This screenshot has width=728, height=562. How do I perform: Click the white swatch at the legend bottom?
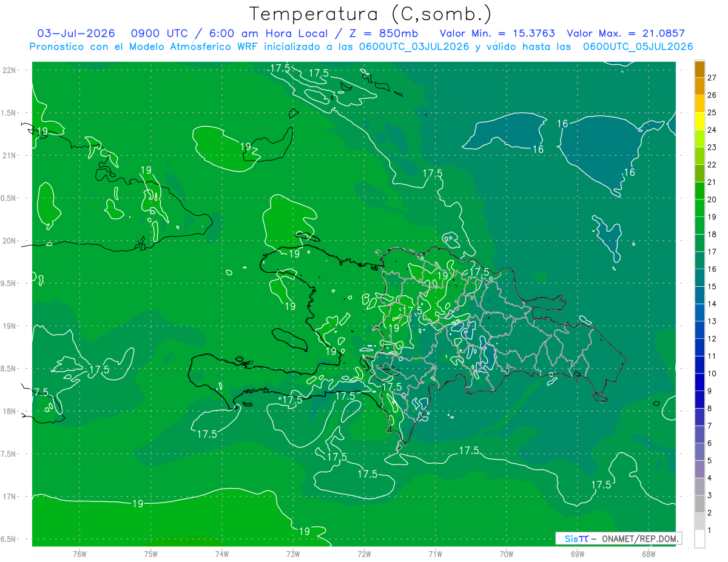coord(699,539)
